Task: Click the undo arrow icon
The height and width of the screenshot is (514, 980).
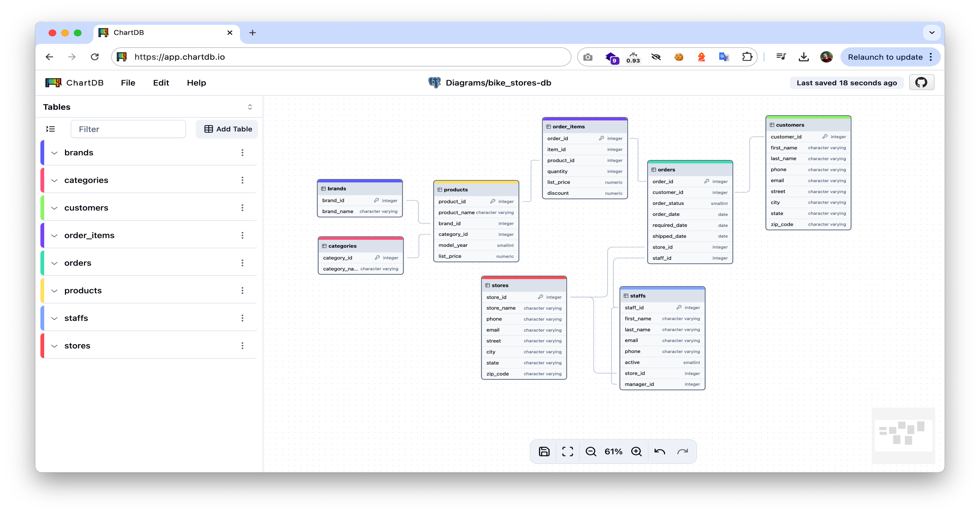Action: pos(659,451)
